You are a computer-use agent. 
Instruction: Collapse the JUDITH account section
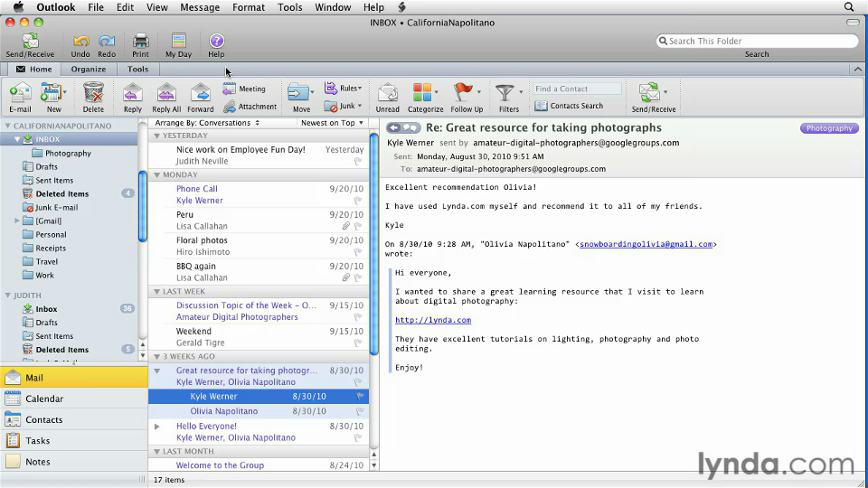[x=8, y=296]
